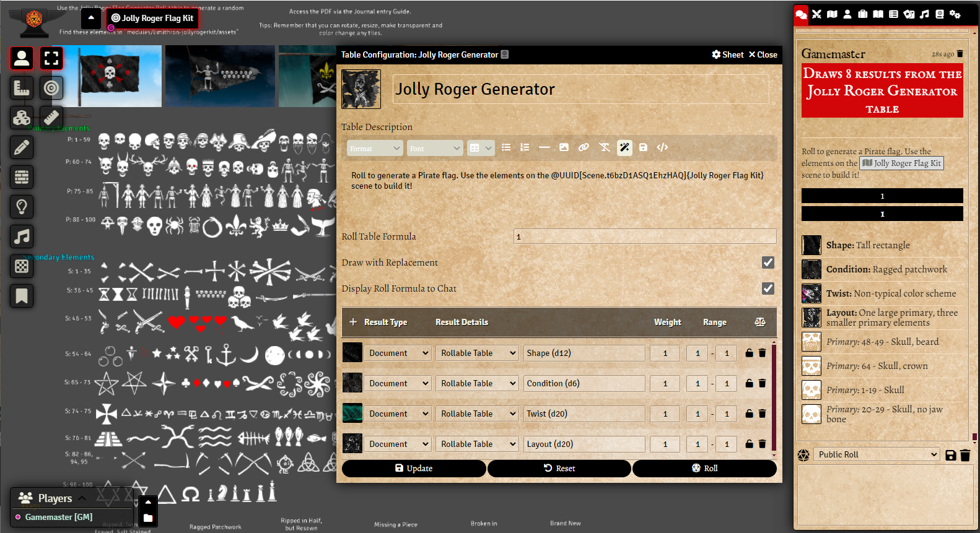Expand the Public Roll mode dropdown
980x533 pixels.
click(876, 454)
